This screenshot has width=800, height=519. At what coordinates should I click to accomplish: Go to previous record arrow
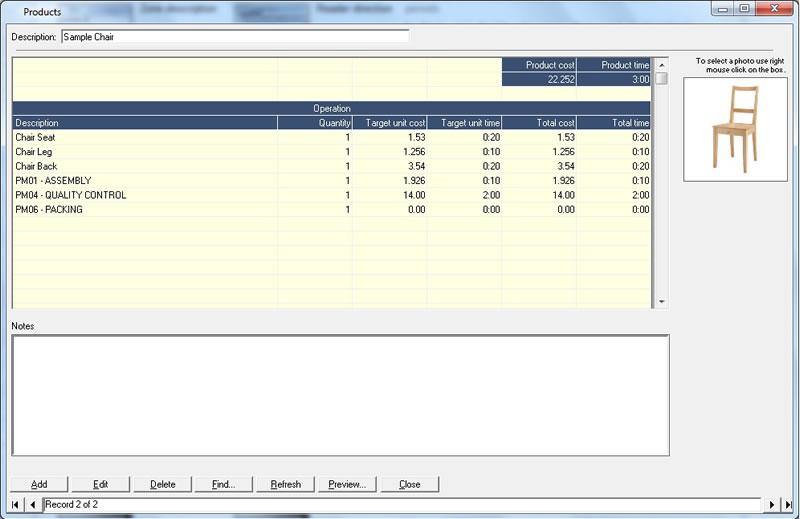[33, 505]
